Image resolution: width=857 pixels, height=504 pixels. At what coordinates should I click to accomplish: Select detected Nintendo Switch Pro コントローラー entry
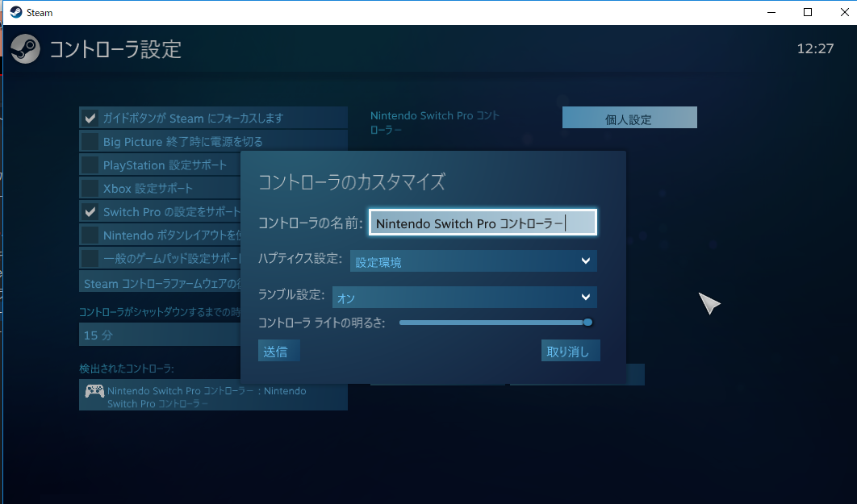pyautogui.click(x=213, y=395)
